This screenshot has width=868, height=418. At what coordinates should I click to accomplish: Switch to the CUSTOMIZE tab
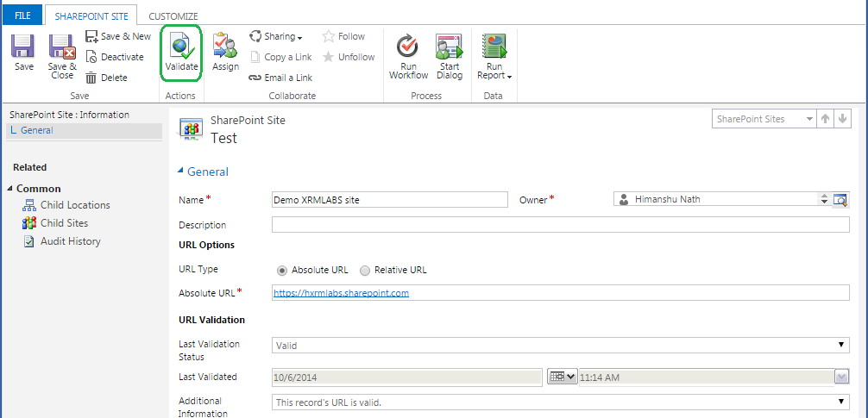(173, 16)
